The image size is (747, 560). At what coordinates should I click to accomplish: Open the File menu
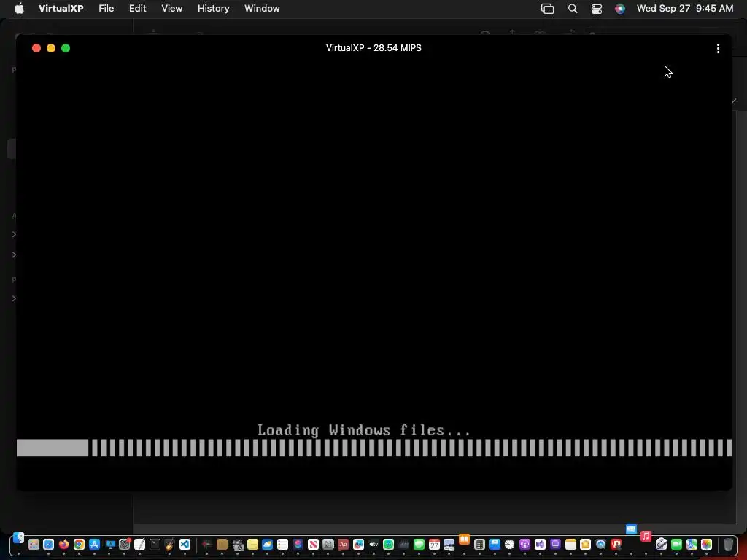106,8
